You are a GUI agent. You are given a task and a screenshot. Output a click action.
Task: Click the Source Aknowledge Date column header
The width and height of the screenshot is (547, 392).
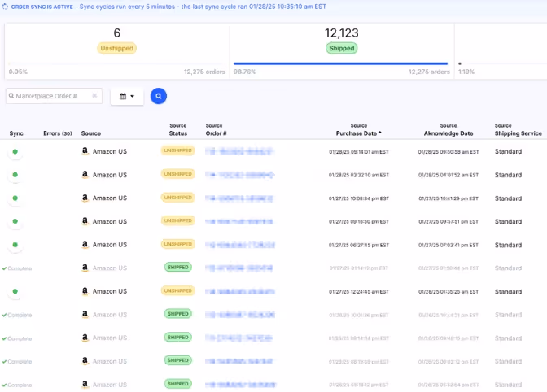449,129
